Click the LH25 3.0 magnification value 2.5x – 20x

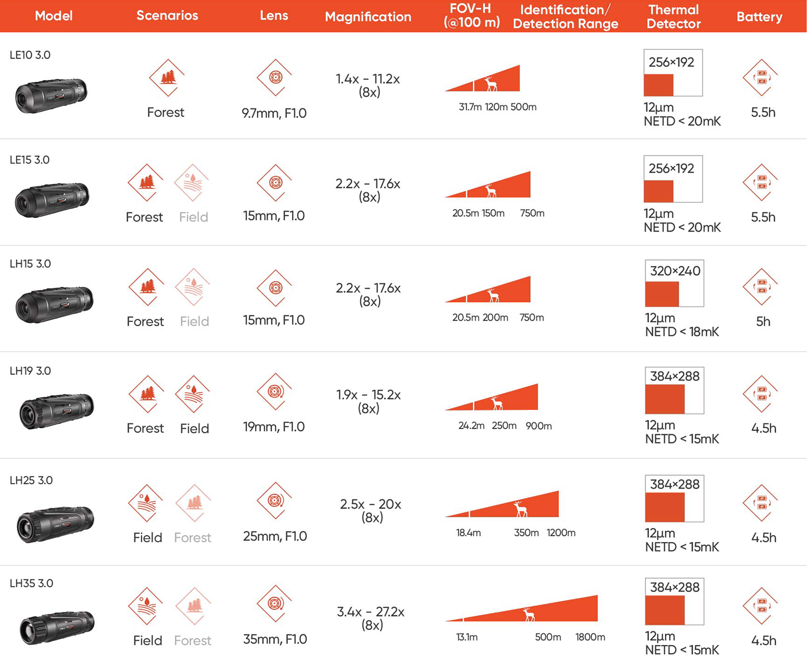370,504
